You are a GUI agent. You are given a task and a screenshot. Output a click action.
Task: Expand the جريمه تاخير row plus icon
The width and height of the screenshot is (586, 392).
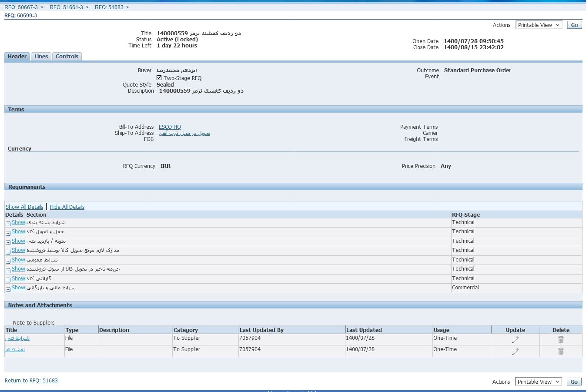(8, 271)
